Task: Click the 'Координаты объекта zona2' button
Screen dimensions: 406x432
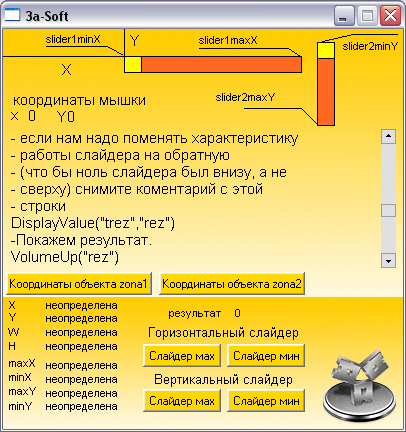Action: tap(232, 284)
